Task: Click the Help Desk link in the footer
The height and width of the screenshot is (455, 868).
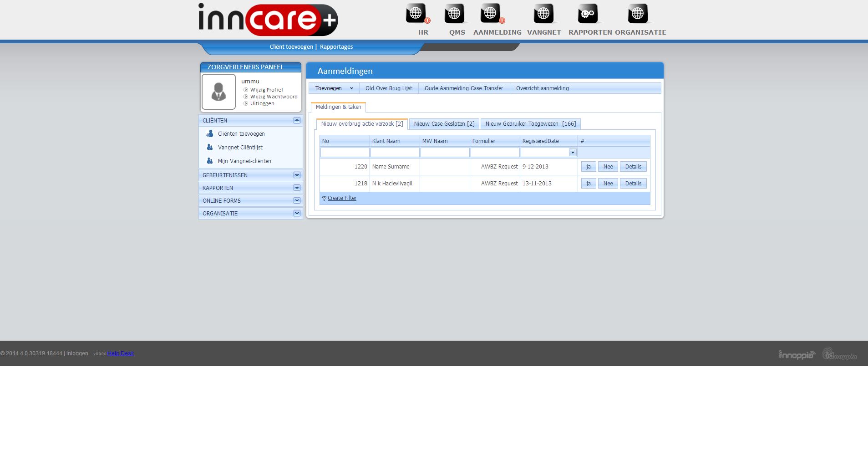Action: [121, 353]
